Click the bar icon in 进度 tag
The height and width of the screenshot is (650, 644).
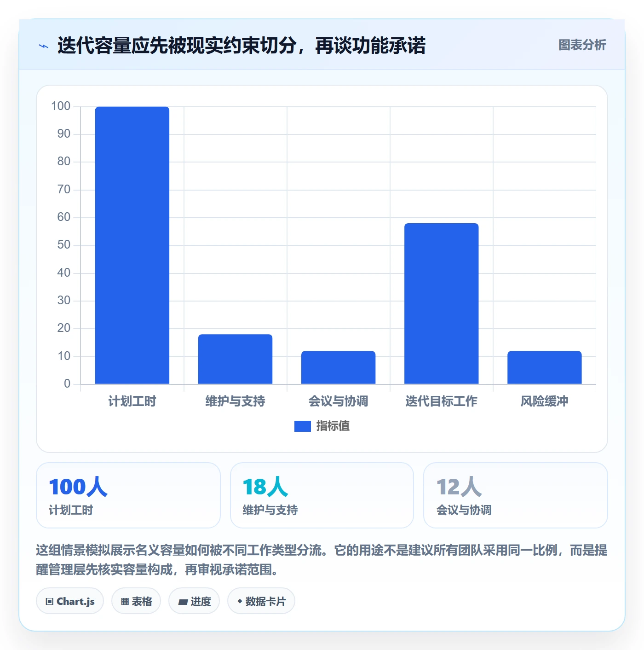183,602
